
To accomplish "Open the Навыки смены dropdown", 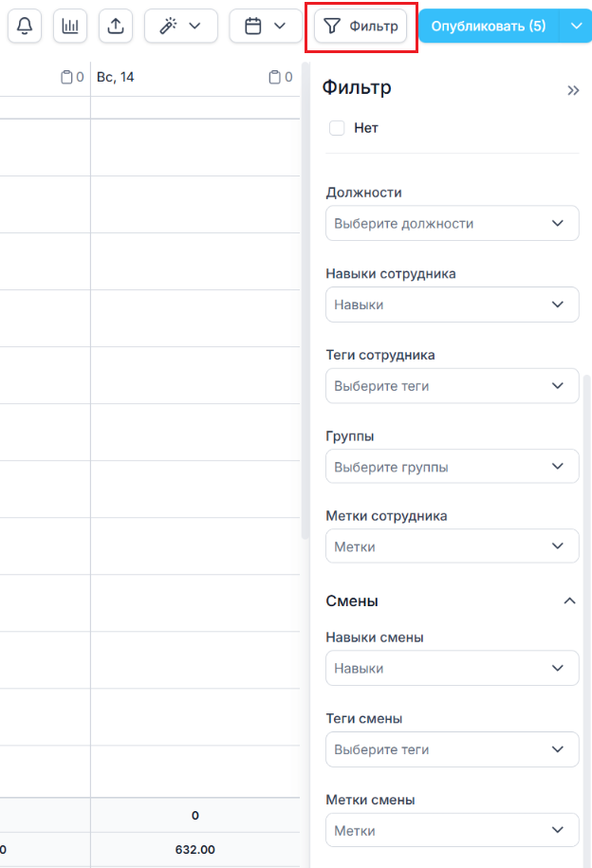I will (x=452, y=668).
